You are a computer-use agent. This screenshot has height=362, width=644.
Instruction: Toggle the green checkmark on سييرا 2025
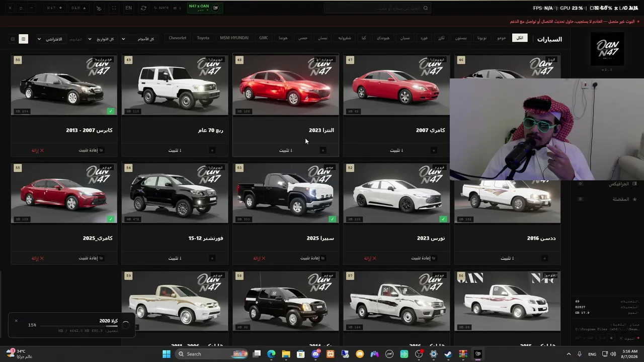332,219
